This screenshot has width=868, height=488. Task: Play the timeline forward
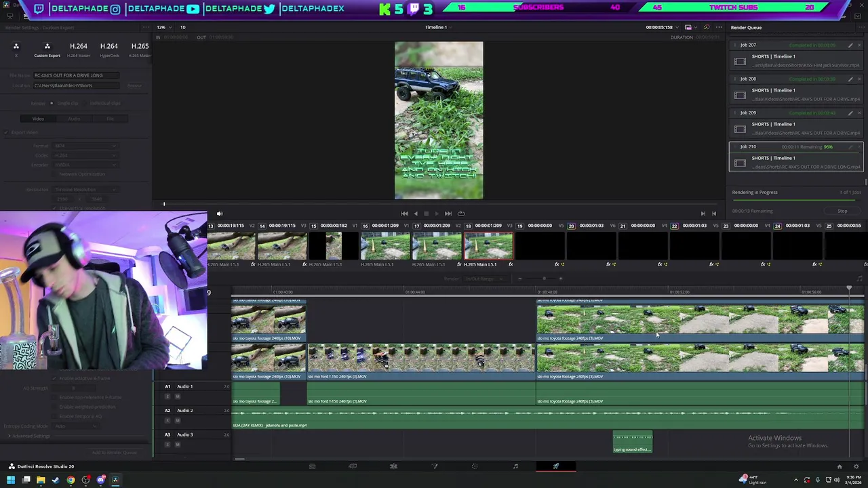(x=437, y=213)
